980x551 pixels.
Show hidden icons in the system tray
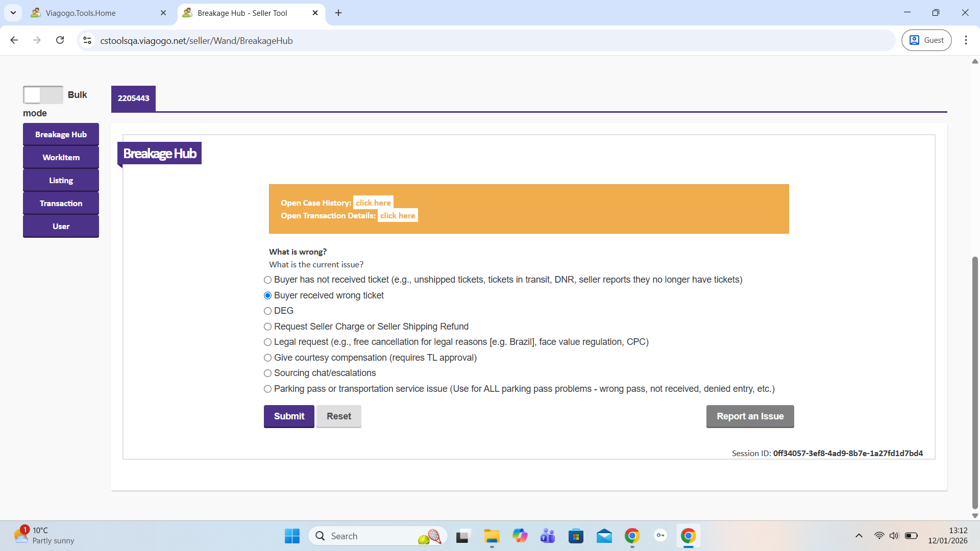[x=859, y=536]
